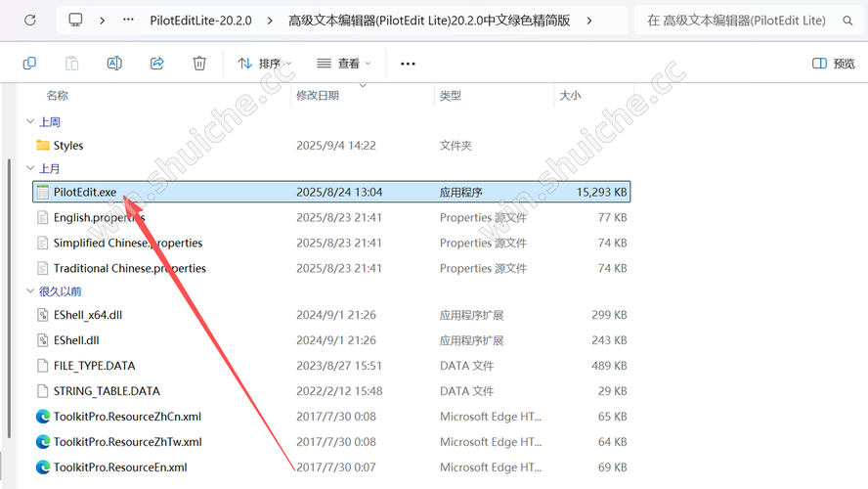Click the 489 KB size cell
This screenshot has height=489, width=868.
(x=609, y=366)
